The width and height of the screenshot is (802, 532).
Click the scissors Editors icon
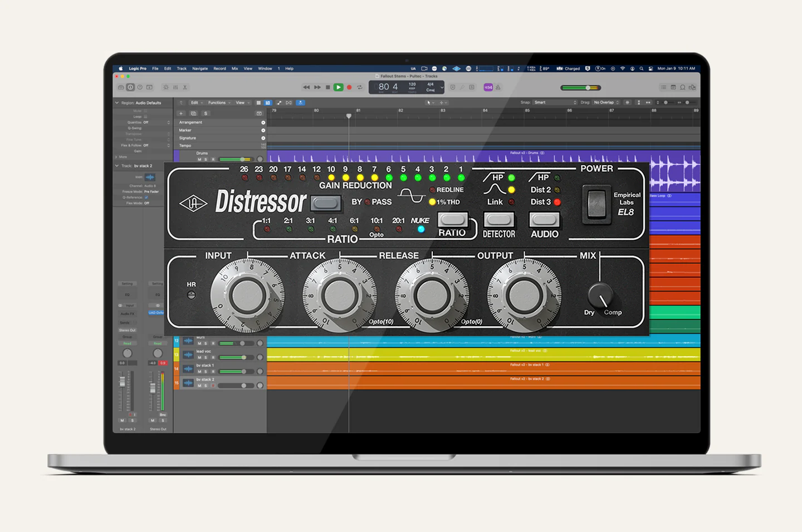click(185, 87)
